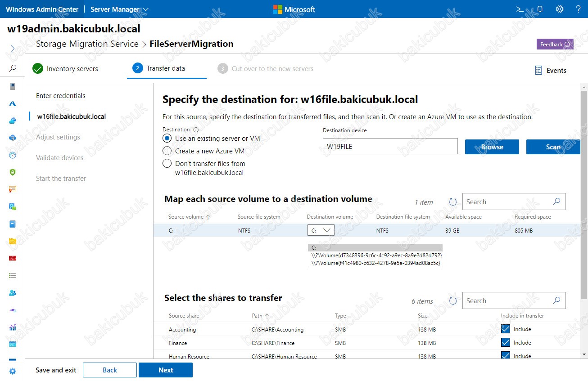Image resolution: width=588 pixels, height=381 pixels.
Task: Go to Inventory servers step
Action: point(65,69)
